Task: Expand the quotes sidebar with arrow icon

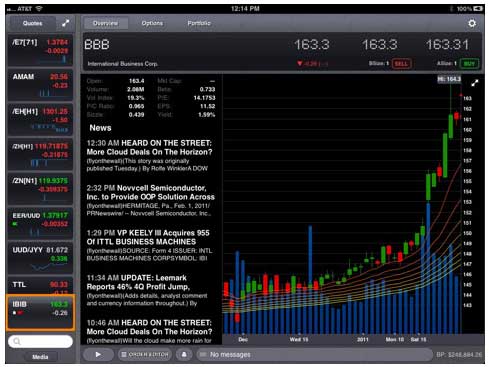Action: (65, 23)
